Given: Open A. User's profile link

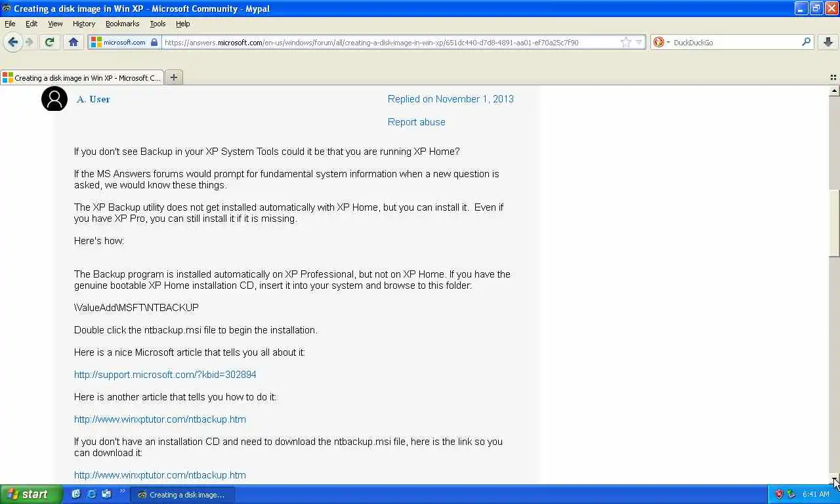Looking at the screenshot, I should coord(93,99).
